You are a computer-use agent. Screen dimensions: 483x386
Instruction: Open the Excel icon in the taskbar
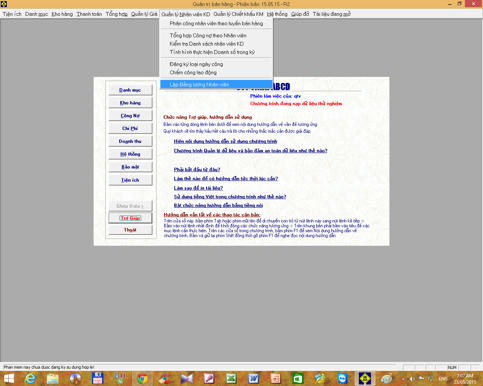[x=231, y=379]
